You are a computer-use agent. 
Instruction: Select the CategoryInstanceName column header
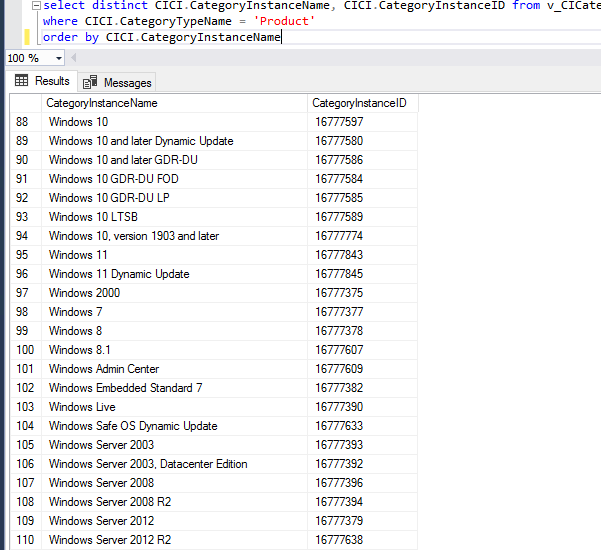coord(175,103)
